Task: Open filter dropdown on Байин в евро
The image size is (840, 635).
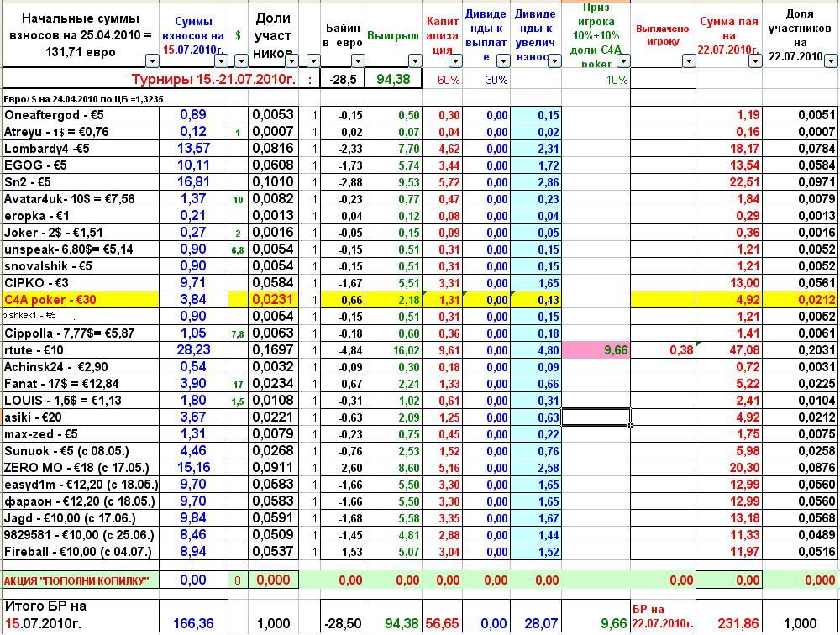Action: click(358, 61)
